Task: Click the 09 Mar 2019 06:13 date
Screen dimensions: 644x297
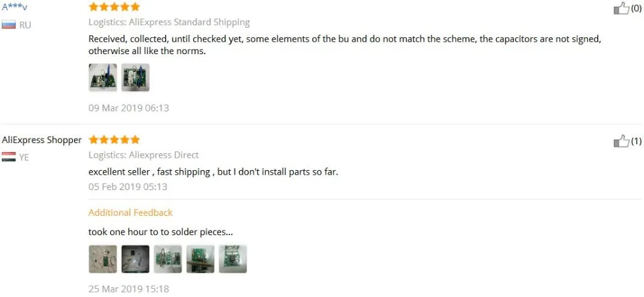Action: (x=129, y=108)
